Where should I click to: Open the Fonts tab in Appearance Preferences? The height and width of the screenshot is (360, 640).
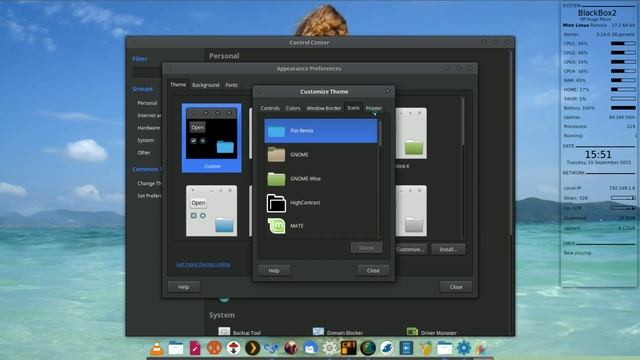click(231, 85)
